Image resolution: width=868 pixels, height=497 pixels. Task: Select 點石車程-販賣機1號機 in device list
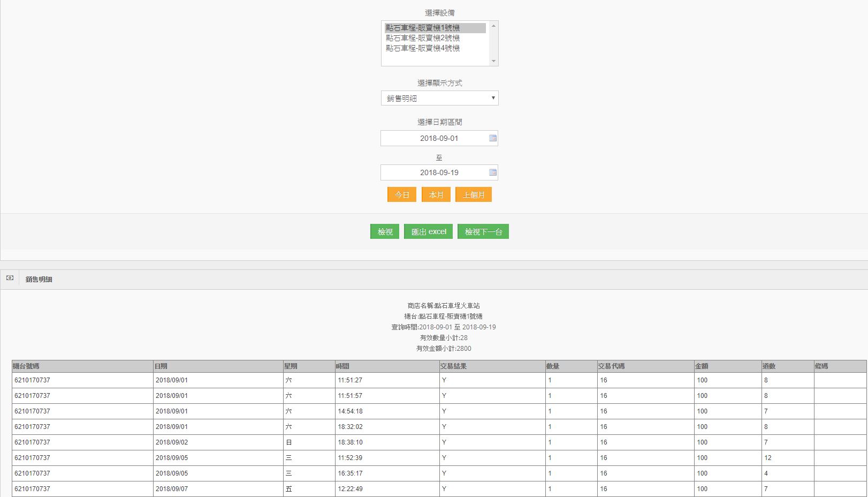423,28
